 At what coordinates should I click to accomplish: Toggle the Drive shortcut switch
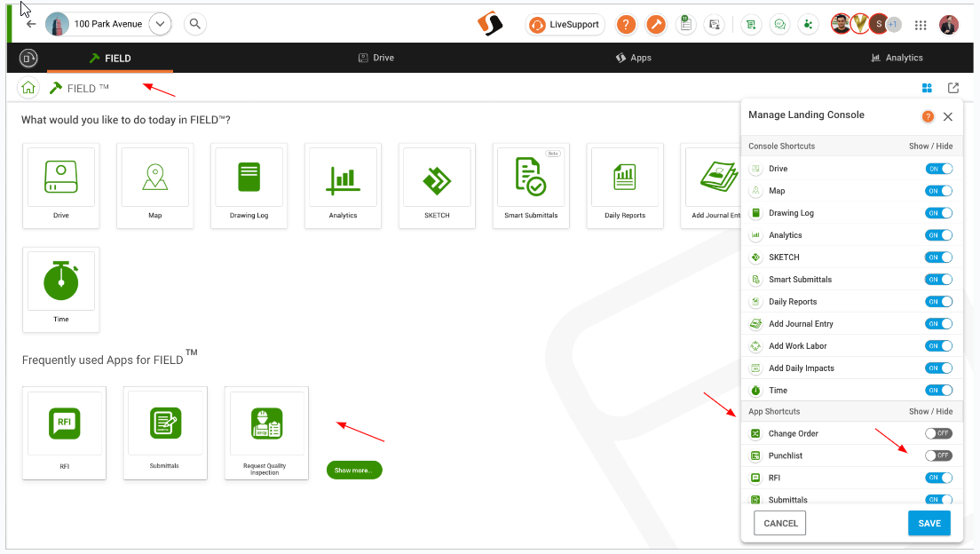(x=939, y=169)
